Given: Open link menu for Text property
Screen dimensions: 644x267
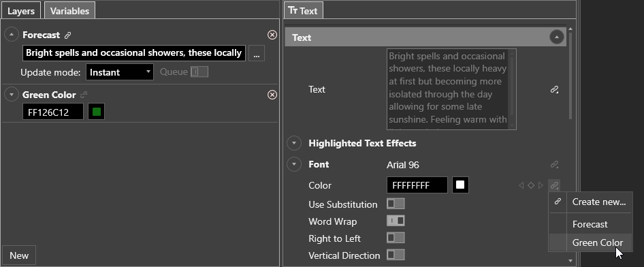Looking at the screenshot, I should (554, 89).
